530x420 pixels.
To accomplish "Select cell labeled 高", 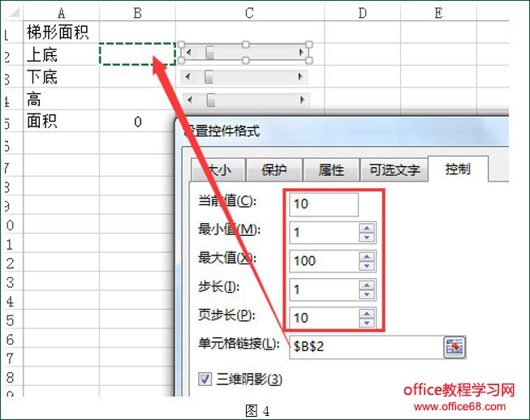I will (x=61, y=99).
